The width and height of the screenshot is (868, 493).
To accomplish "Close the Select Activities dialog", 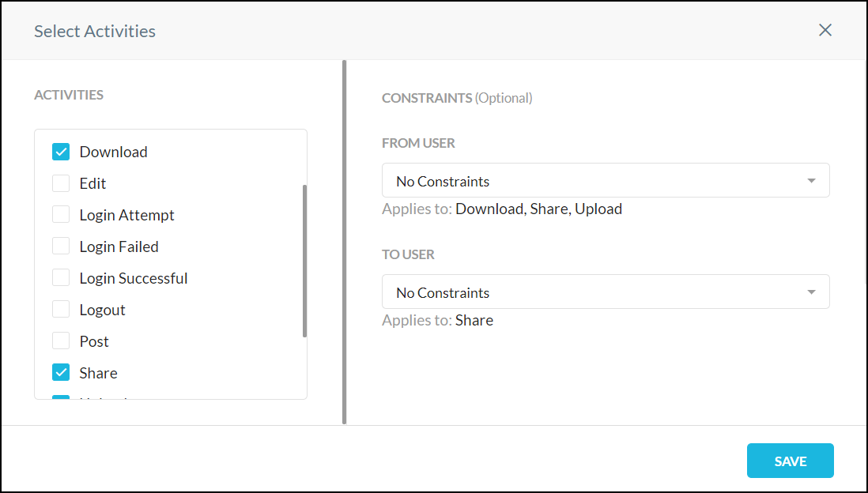I will coord(825,30).
